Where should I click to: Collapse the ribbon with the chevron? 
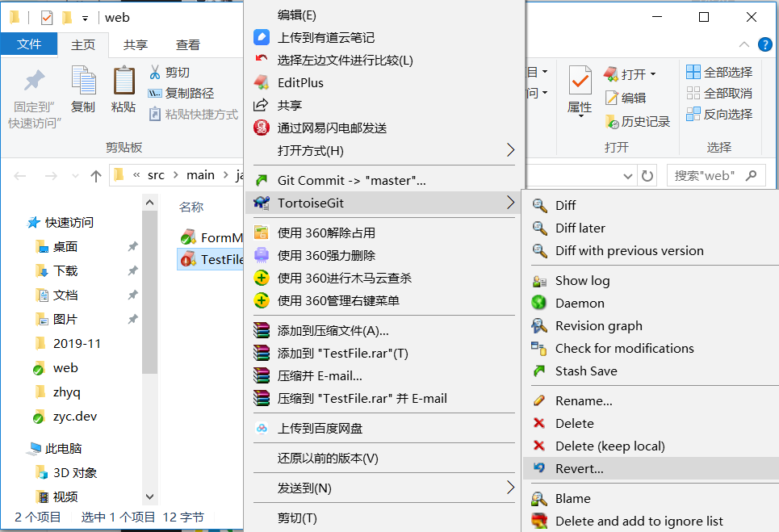743,44
